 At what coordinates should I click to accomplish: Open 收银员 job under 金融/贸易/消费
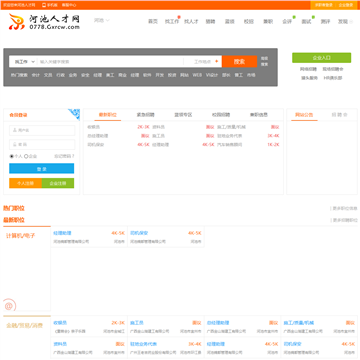[60, 323]
